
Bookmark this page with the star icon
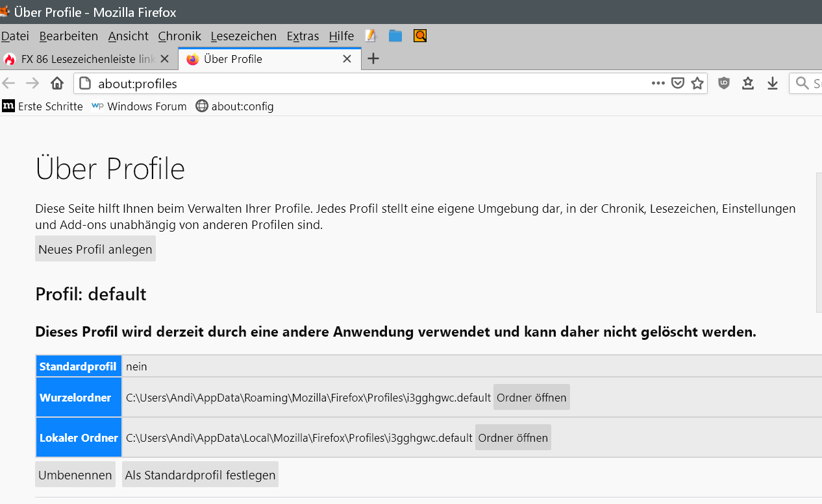(697, 84)
